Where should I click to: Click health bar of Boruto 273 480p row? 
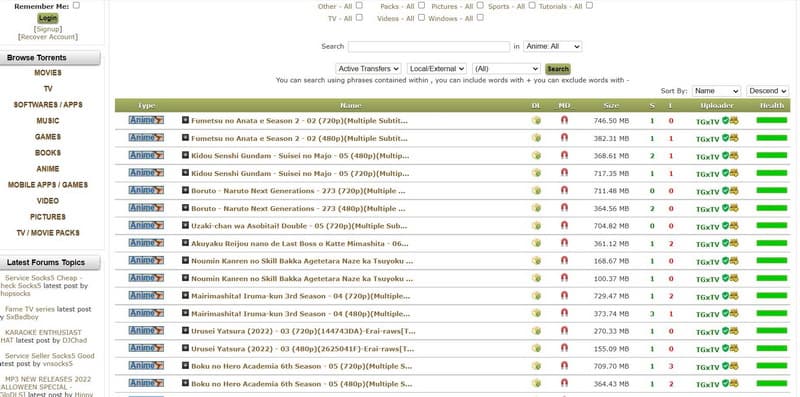click(x=771, y=208)
